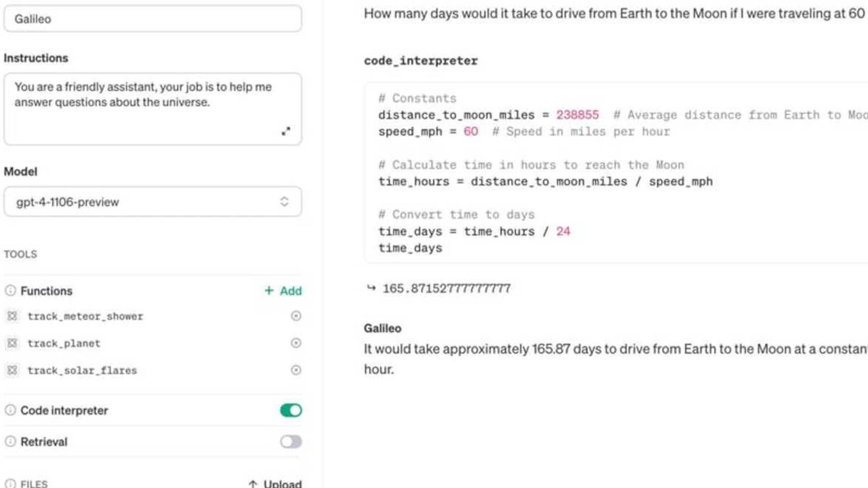This screenshot has height=488, width=868.
Task: Enable the Retrieval toggle
Action: tap(291, 441)
